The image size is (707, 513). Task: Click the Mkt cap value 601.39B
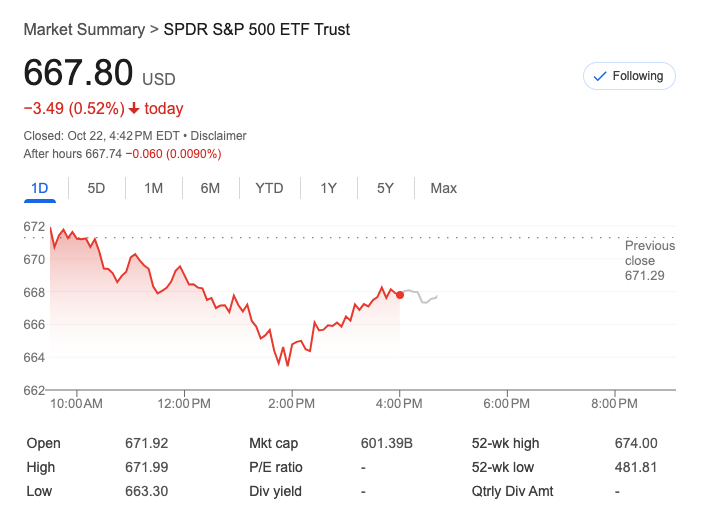tap(386, 443)
